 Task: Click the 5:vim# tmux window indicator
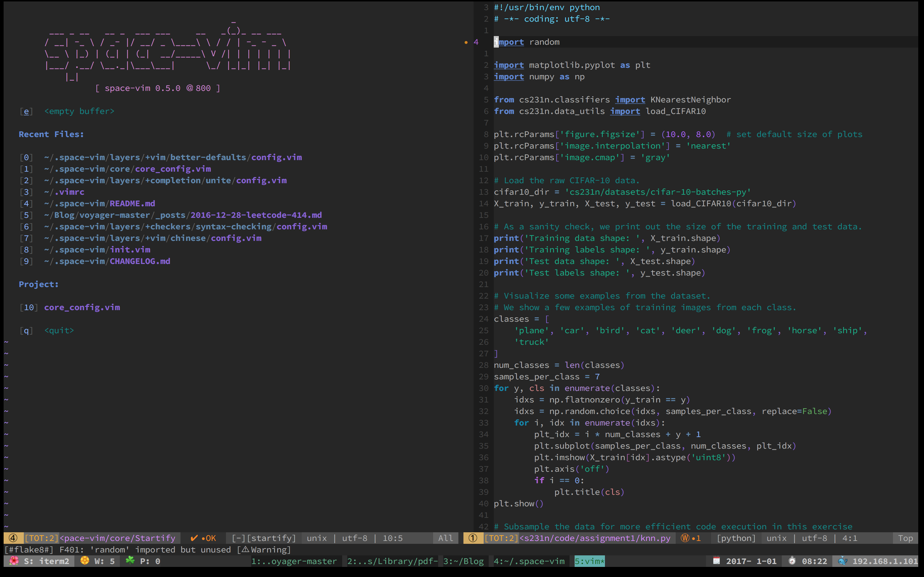pos(589,562)
